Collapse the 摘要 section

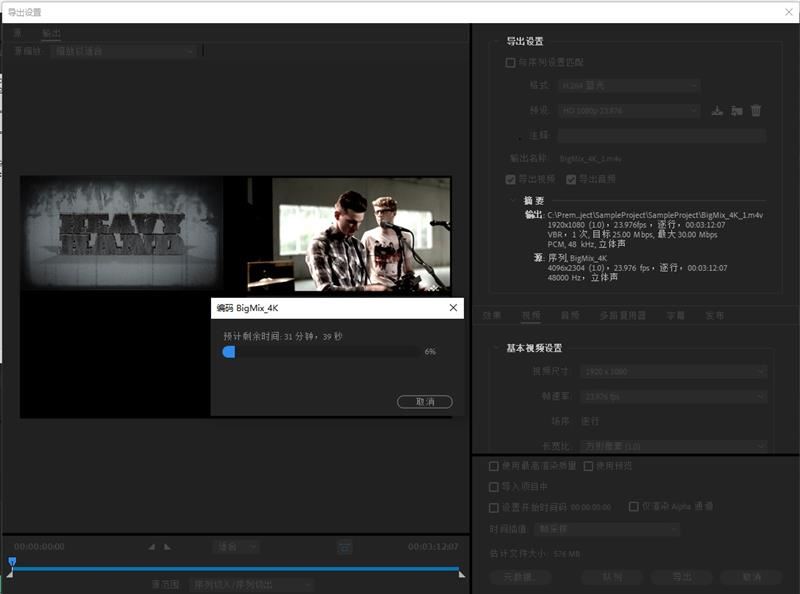[513, 201]
